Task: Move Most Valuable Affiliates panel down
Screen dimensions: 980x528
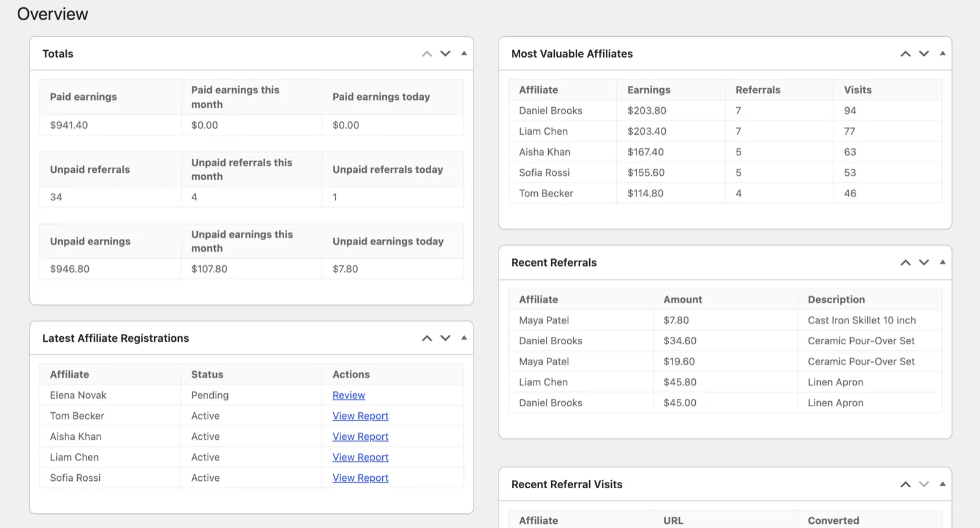Action: pos(924,54)
